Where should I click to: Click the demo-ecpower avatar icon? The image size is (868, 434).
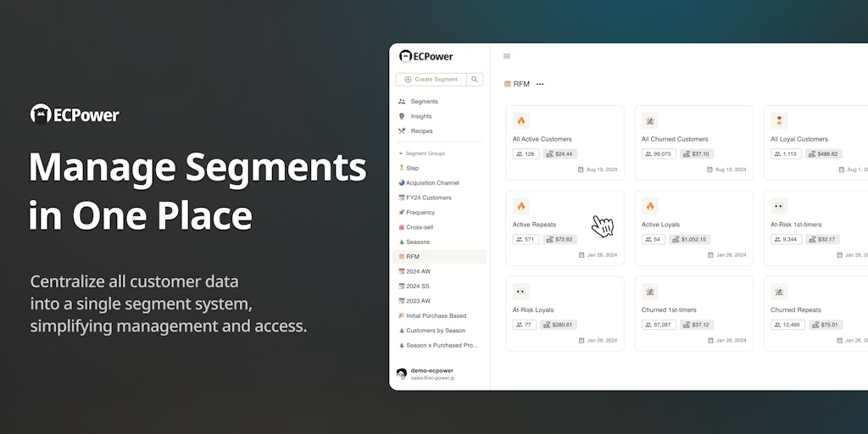click(402, 374)
